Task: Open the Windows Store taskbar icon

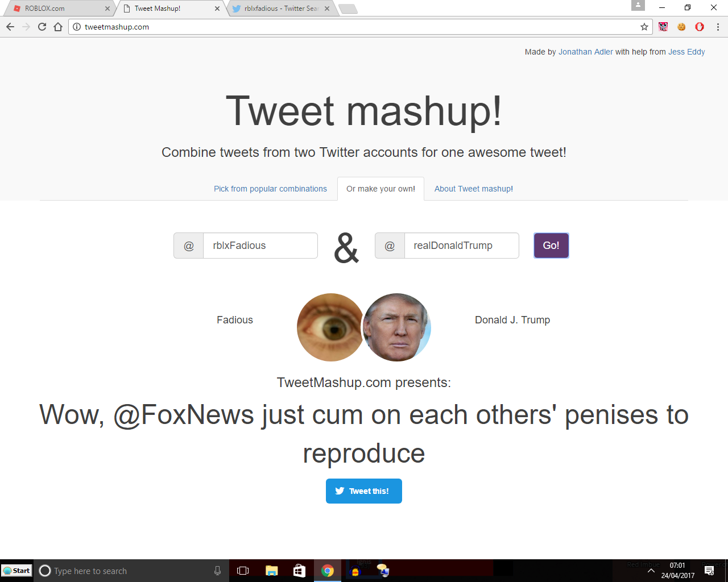Action: point(299,571)
